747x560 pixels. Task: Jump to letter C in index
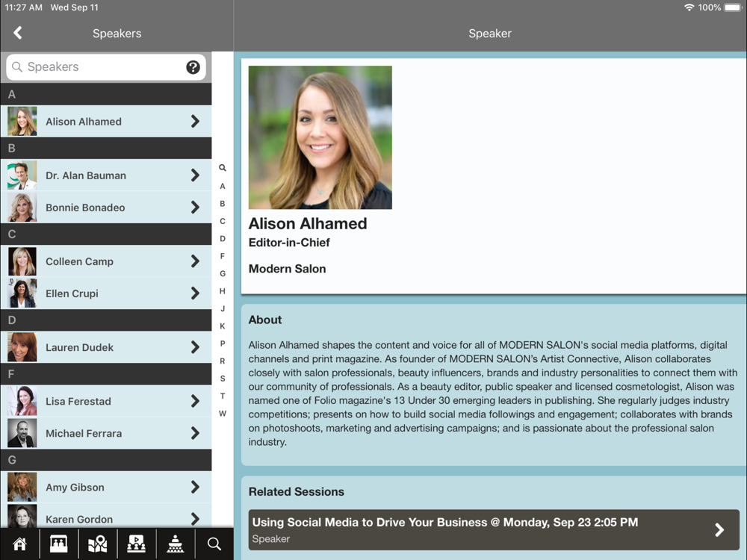[x=223, y=221]
